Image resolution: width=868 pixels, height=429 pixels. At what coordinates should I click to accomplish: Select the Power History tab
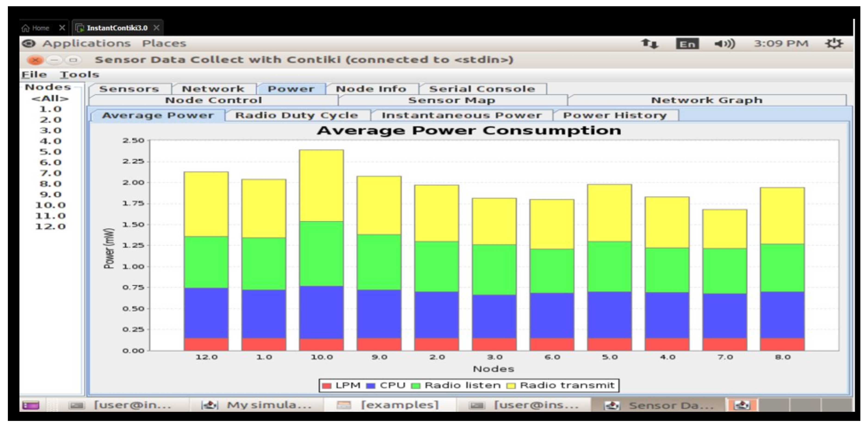[x=615, y=115]
